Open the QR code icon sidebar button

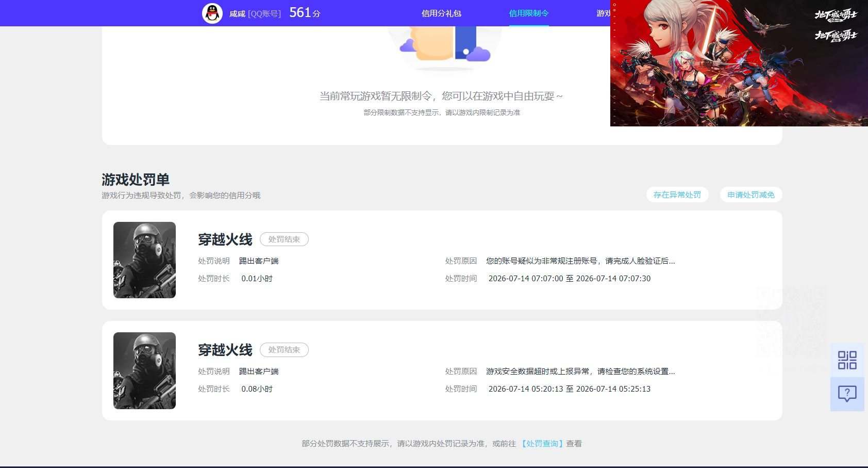point(847,360)
